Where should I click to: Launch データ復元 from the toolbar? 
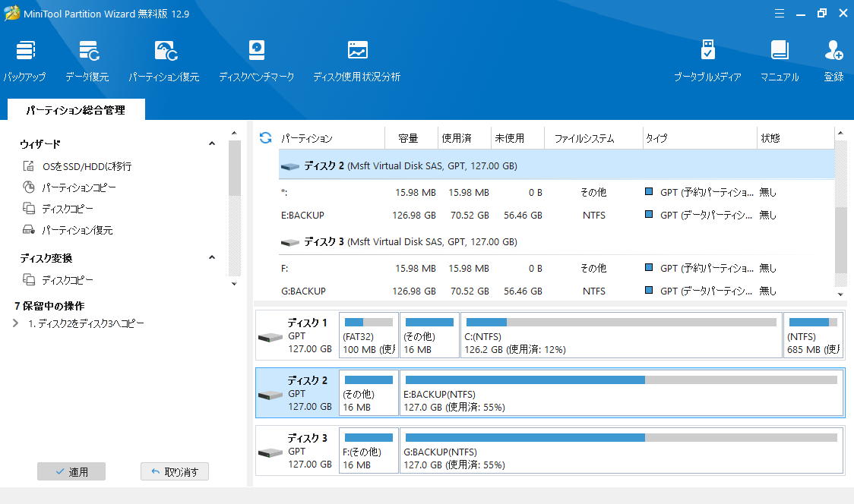[87, 61]
